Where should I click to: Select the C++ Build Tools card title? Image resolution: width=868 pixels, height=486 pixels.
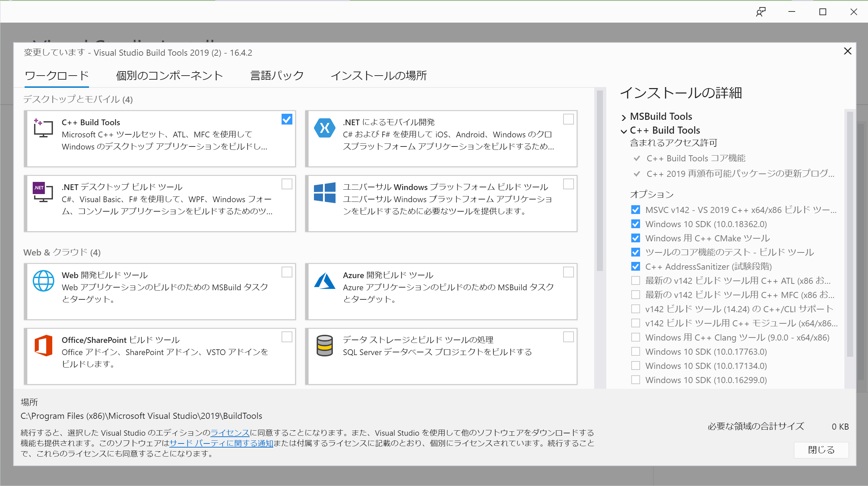point(91,122)
